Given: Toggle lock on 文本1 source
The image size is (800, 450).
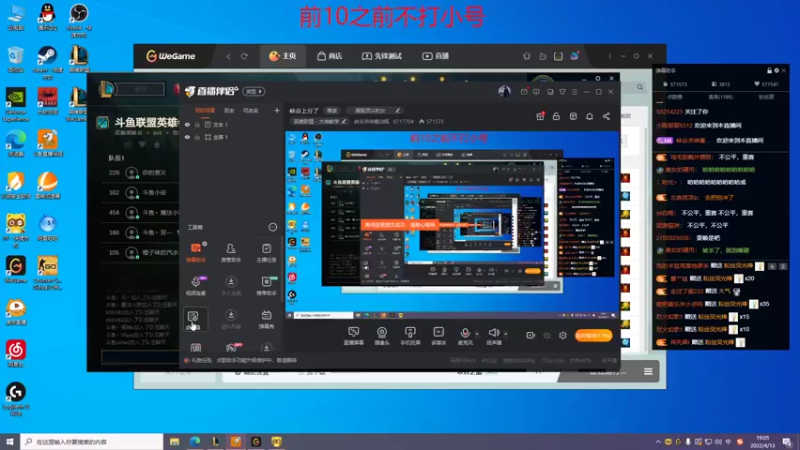Looking at the screenshot, I should click(x=197, y=124).
